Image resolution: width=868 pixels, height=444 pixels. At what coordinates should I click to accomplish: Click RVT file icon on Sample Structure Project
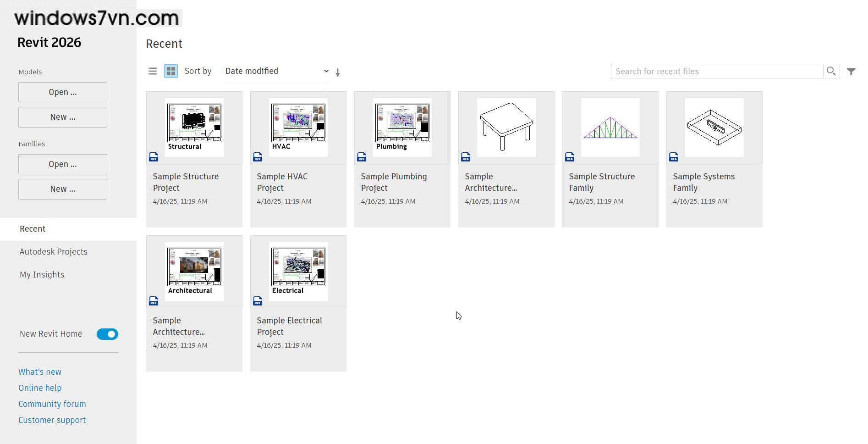coord(154,157)
